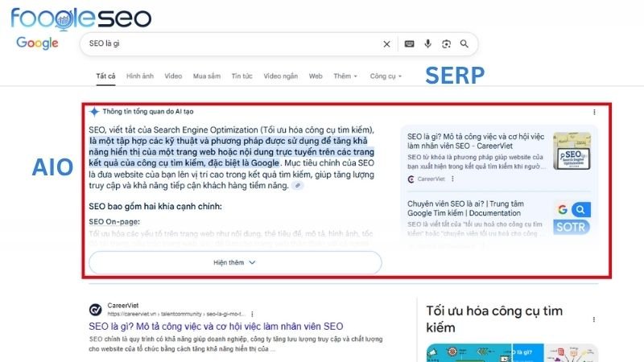Click 'SEO bao gồm hai khía cạnh chính:' text
The image size is (644, 362).
[x=155, y=207]
